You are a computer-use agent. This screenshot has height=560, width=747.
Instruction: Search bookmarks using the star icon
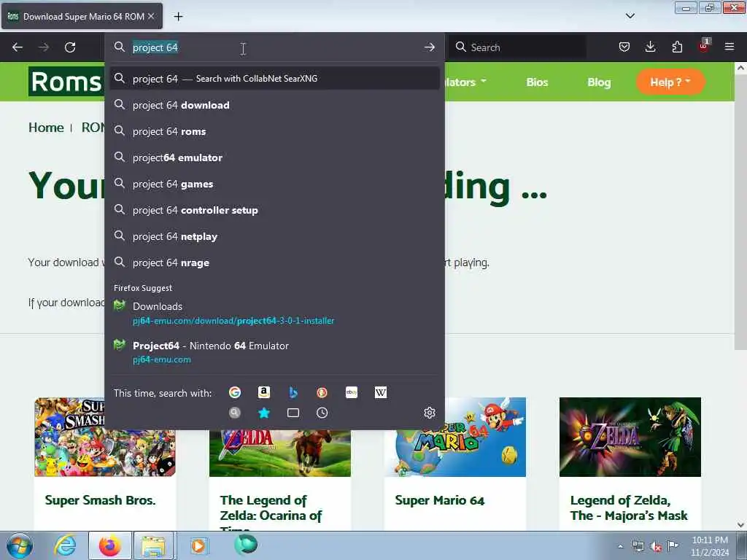click(x=264, y=413)
